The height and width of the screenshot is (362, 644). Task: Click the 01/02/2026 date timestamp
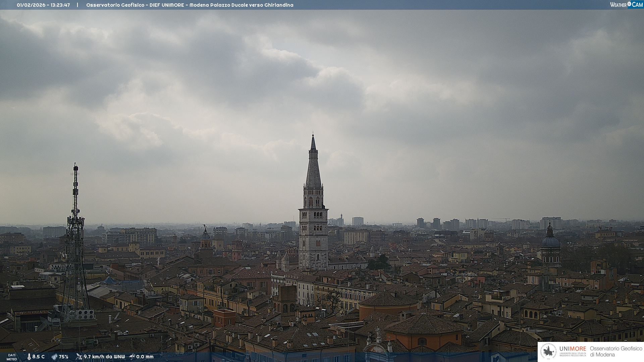pos(31,5)
